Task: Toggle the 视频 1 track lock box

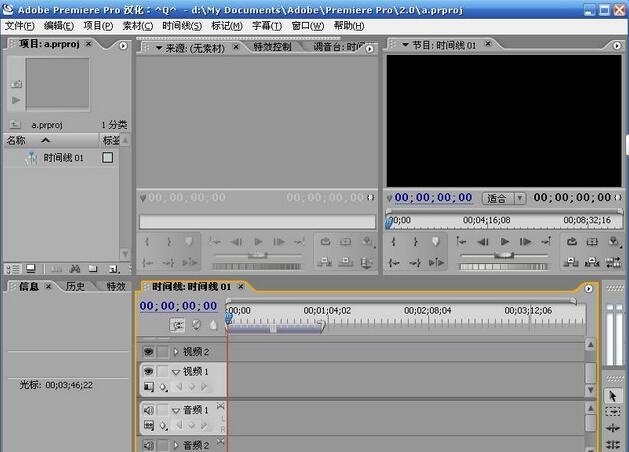Action: click(x=162, y=371)
